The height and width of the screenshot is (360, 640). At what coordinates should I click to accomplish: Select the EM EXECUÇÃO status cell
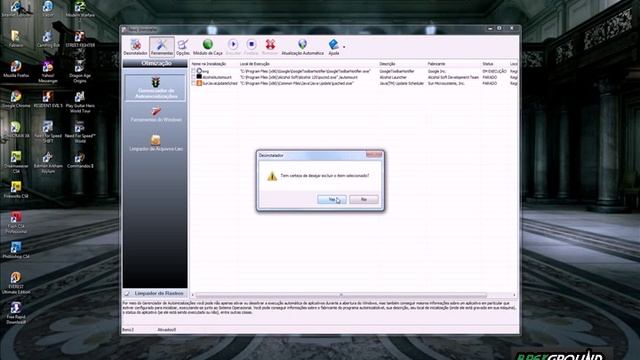[494, 71]
